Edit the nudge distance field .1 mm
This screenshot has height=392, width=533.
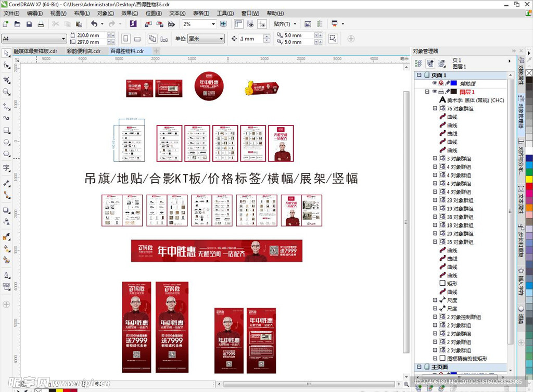point(250,39)
